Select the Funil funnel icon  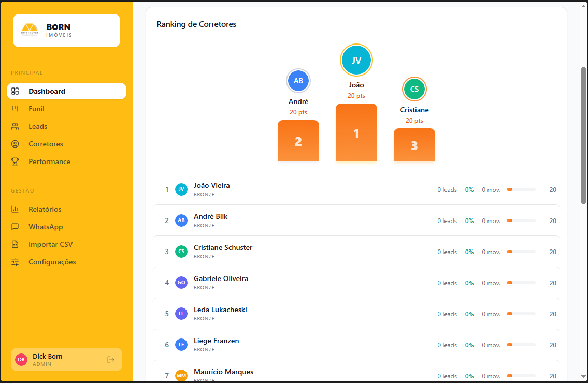coord(14,109)
